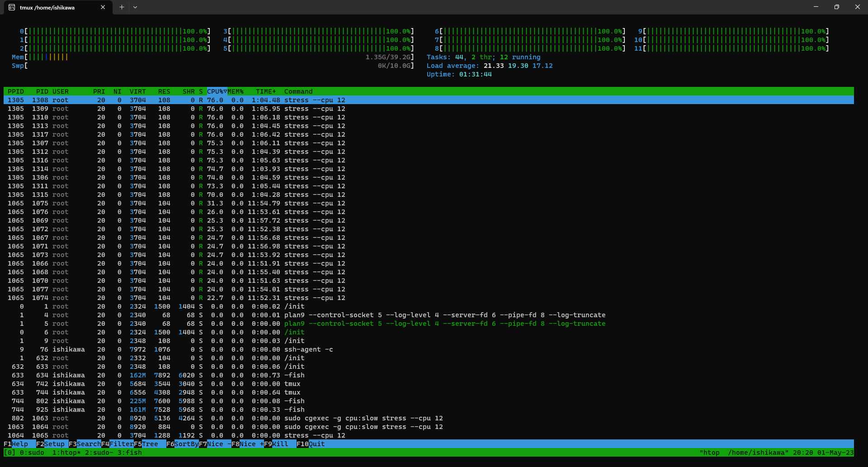Select the green plan9 thread row PID 5

pyautogui.click(x=429, y=324)
